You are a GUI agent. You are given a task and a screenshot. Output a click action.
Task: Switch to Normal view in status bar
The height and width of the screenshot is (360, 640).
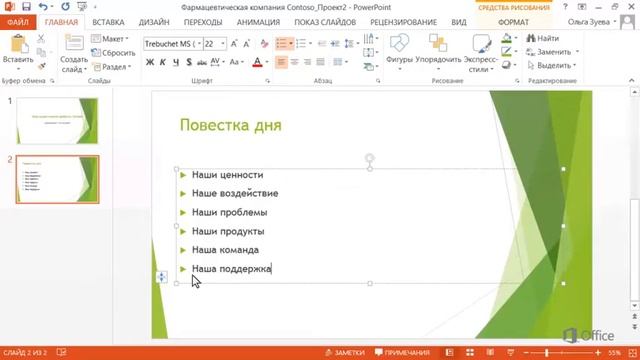tap(449, 352)
